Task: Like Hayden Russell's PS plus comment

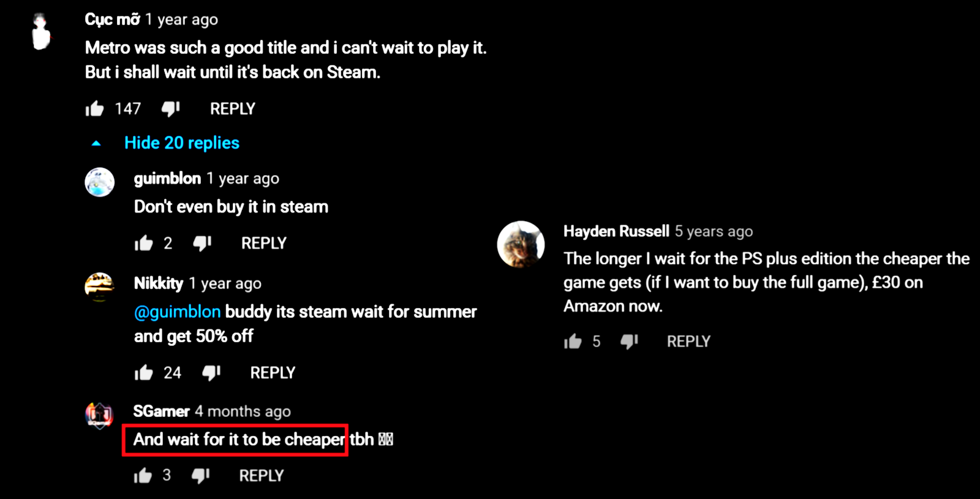Action: click(x=573, y=341)
